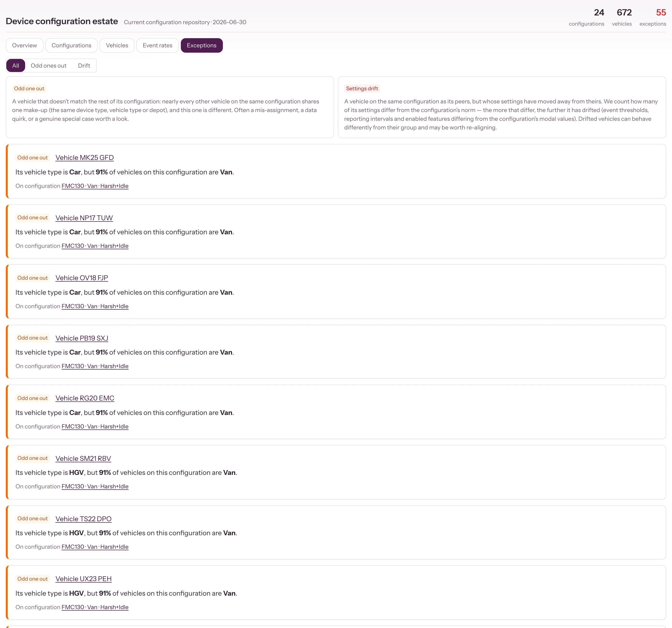Click Odd one out badge on UX23 PEH card
672x628 pixels.
(x=32, y=579)
